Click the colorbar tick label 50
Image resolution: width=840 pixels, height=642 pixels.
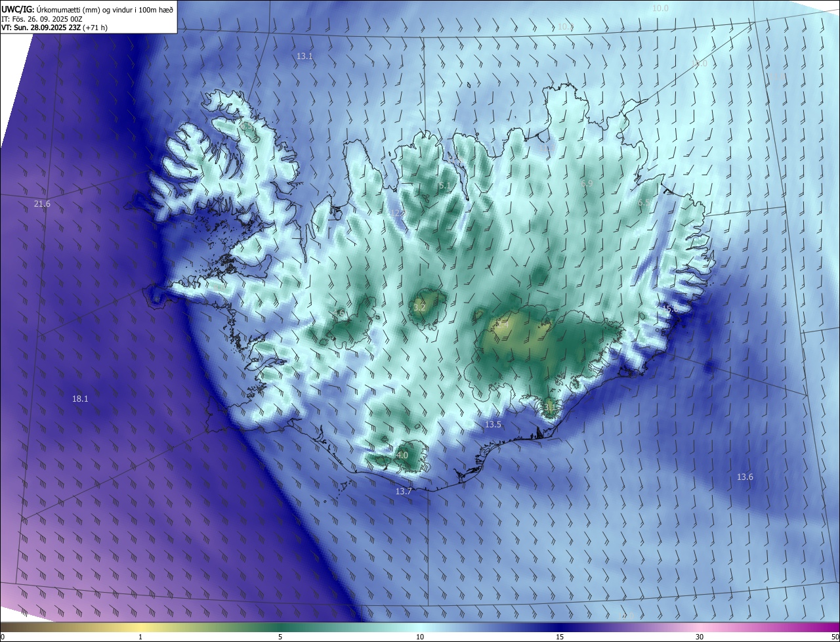835,637
